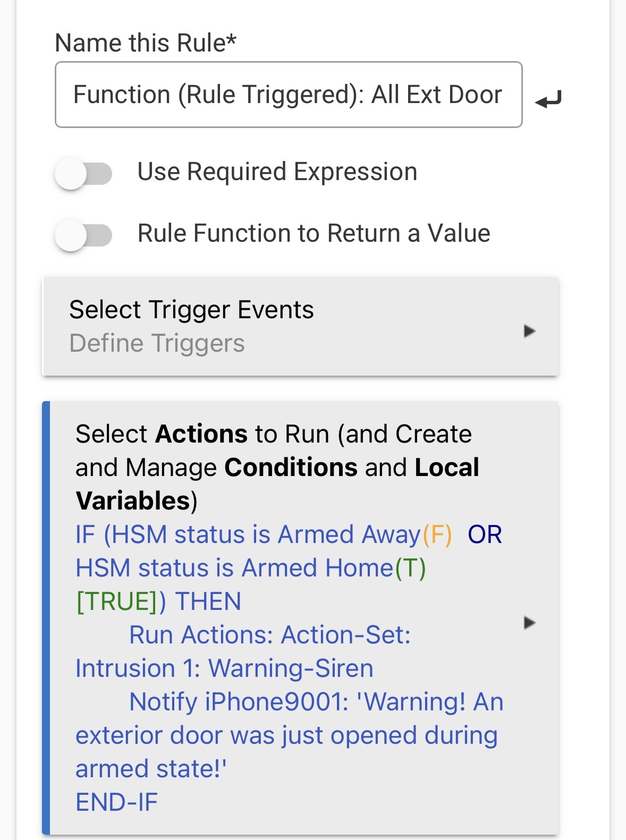
Task: Open actions editor using its right arrow
Action: click(529, 622)
